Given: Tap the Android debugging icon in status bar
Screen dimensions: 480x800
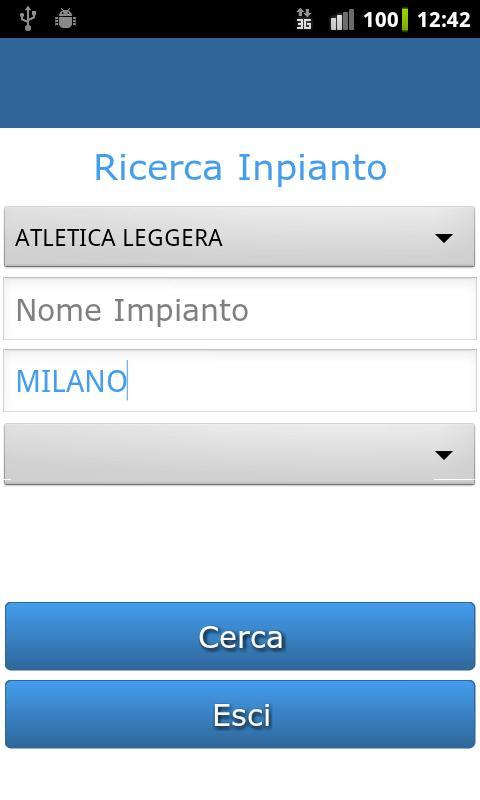Looking at the screenshot, I should [x=65, y=19].
